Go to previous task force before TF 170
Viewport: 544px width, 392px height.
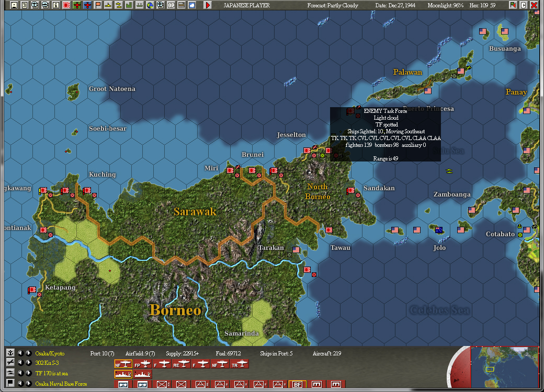21,373
